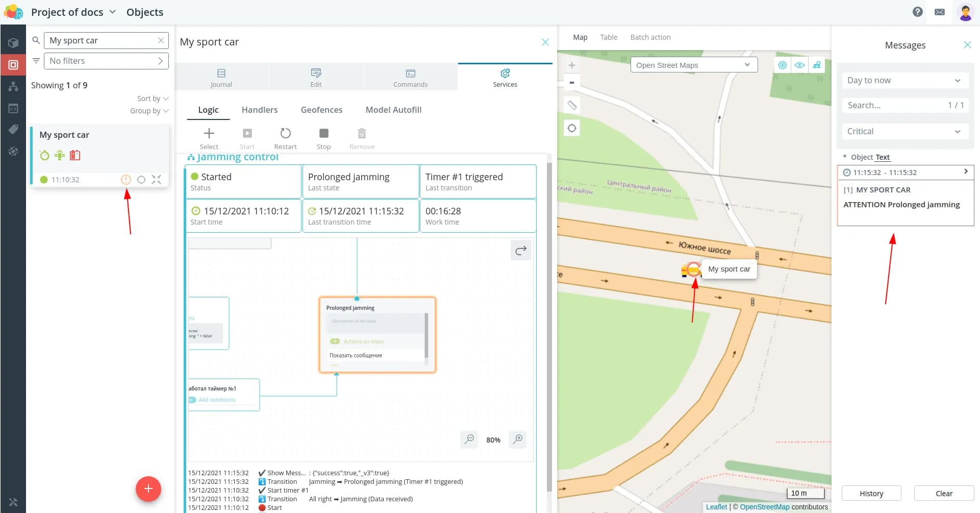Click the share arrow icon in diagram

(520, 250)
